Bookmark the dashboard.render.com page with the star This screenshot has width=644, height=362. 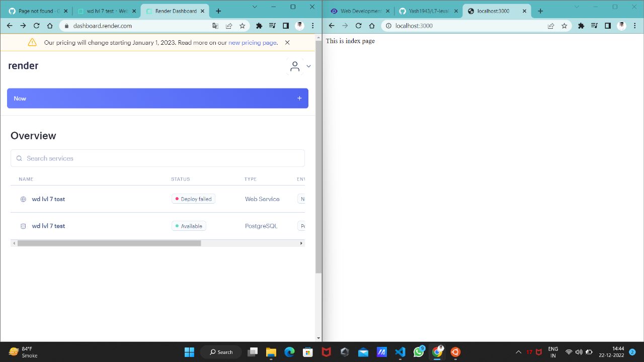tap(242, 26)
